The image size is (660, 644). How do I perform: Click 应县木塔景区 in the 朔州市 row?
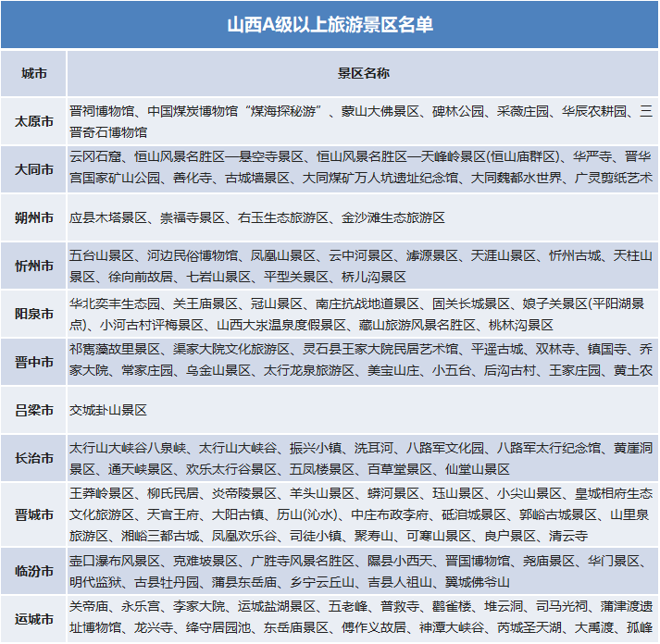tap(108, 218)
